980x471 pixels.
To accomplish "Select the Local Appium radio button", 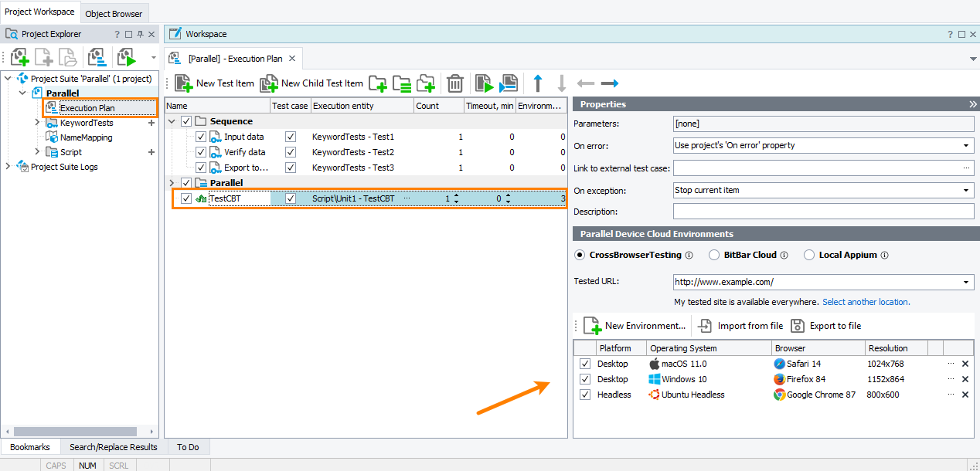I will point(810,255).
